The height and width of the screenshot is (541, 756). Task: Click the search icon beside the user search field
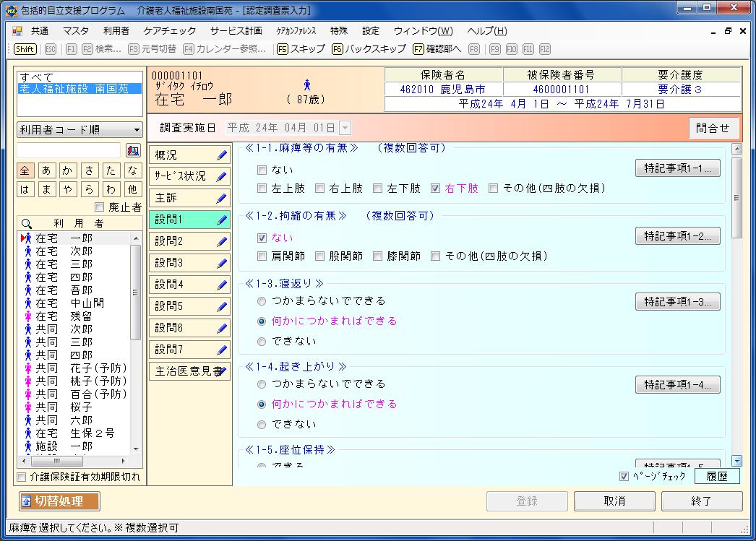[133, 150]
